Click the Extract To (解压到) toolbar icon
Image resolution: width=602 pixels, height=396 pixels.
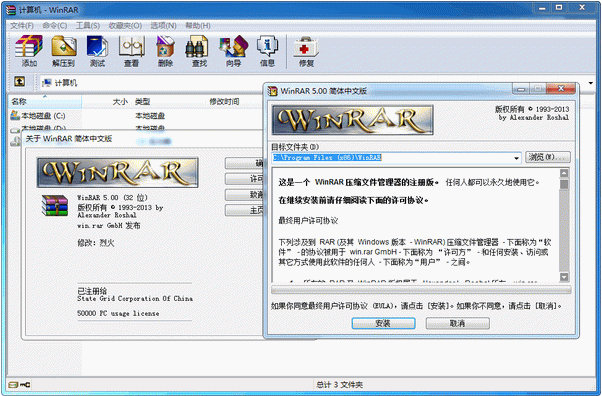tap(63, 46)
